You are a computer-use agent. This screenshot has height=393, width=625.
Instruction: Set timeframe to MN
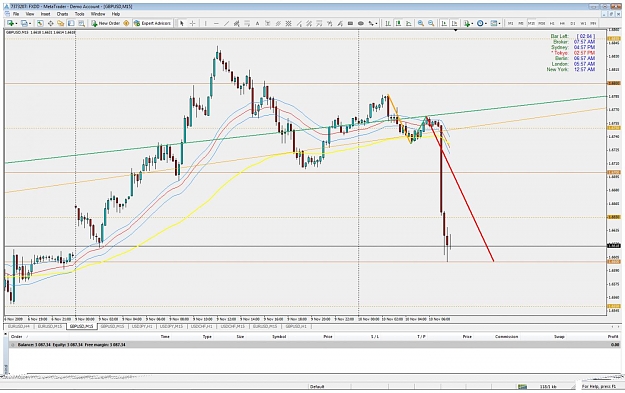pyautogui.click(x=594, y=24)
